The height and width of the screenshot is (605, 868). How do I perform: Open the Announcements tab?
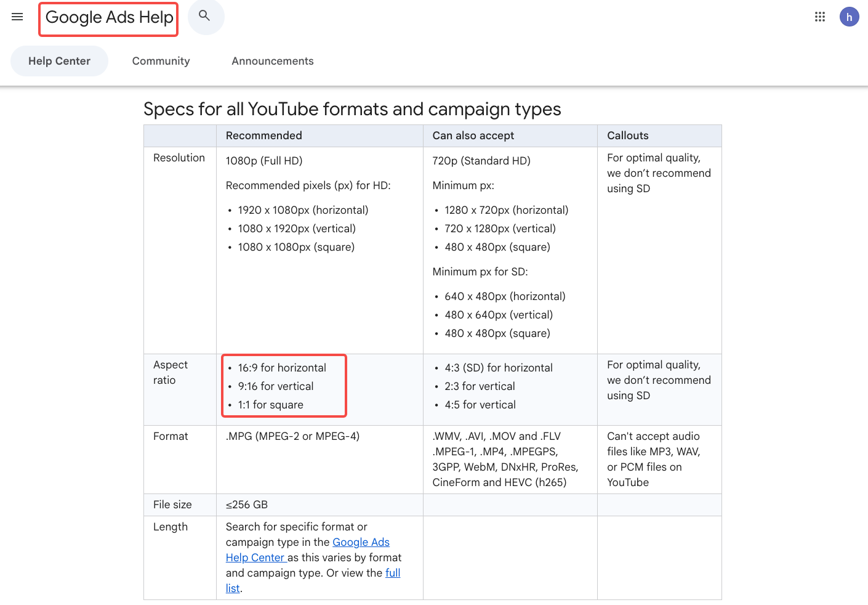273,61
